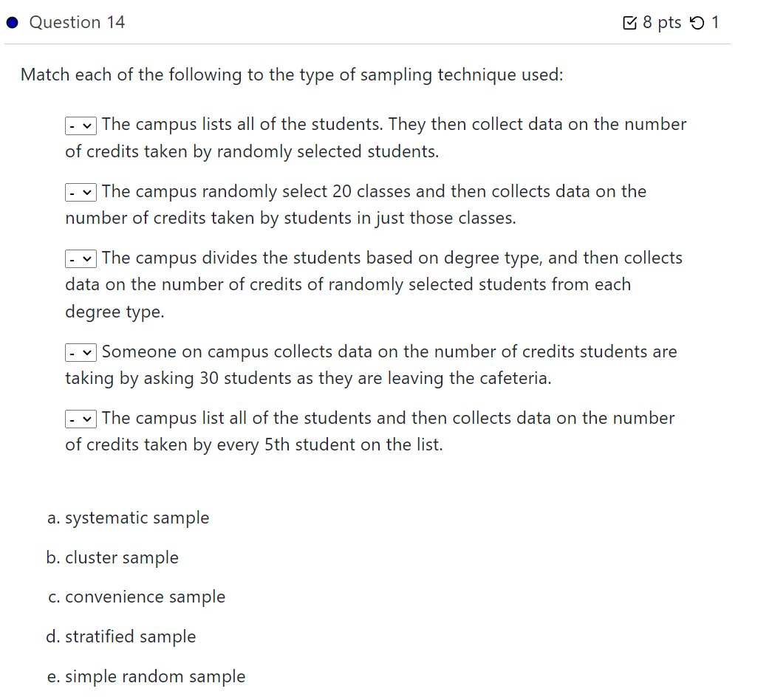Select the stratified sample answer option
Viewport: 769px width, 700px height.
[122, 636]
